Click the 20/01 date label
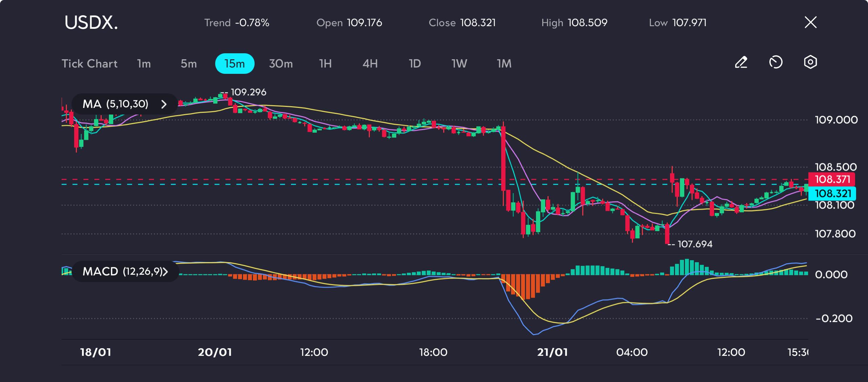The width and height of the screenshot is (868, 382). pyautogui.click(x=215, y=352)
